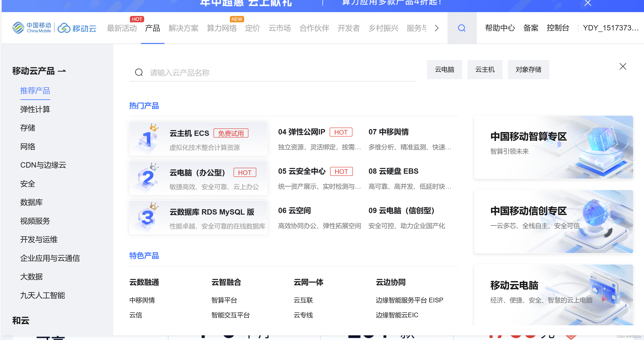This screenshot has height=340, width=644.
Task: Open 07 中移舆情 product
Action: click(389, 132)
